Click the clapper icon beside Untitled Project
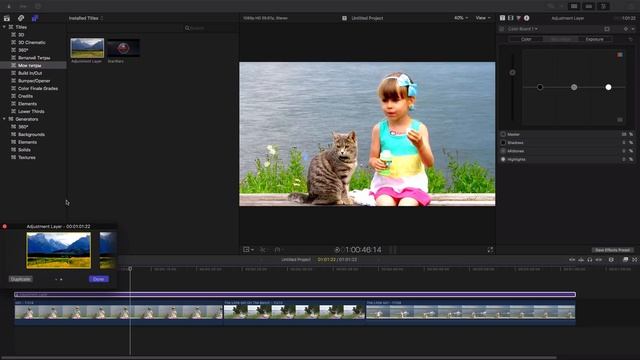This screenshot has height=360, width=640. (344, 18)
